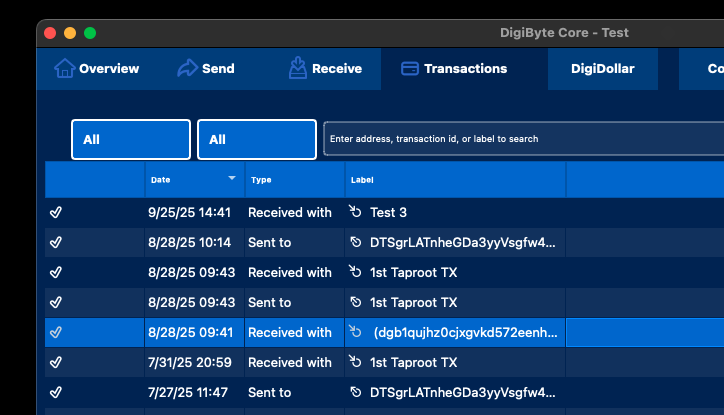Click the Transactions card icon
This screenshot has height=415, width=724.
pyautogui.click(x=410, y=68)
